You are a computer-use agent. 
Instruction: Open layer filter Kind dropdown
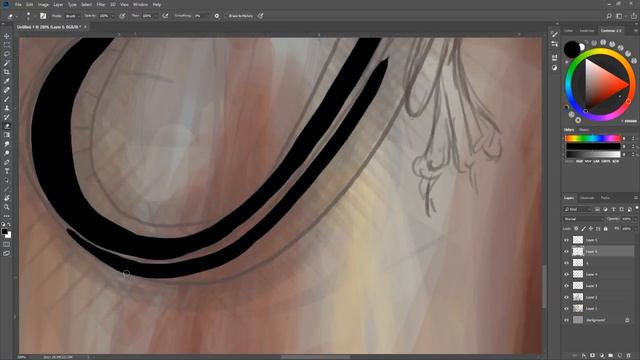pyautogui.click(x=577, y=209)
